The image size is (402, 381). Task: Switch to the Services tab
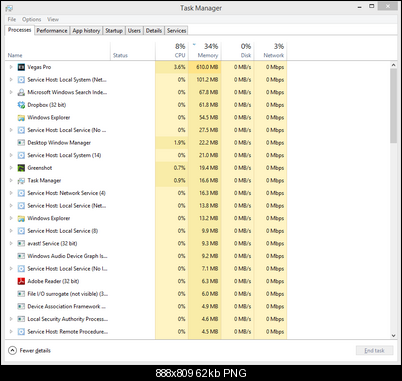(176, 31)
